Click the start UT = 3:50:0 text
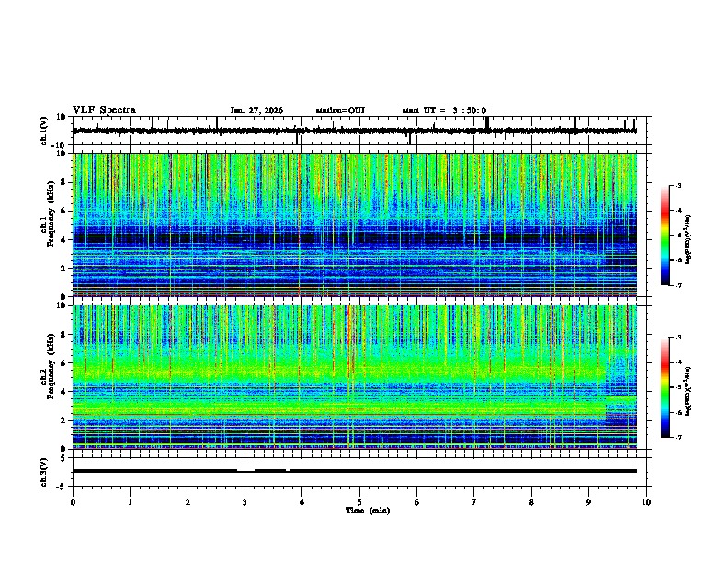This screenshot has width=728, height=563. pos(444,110)
